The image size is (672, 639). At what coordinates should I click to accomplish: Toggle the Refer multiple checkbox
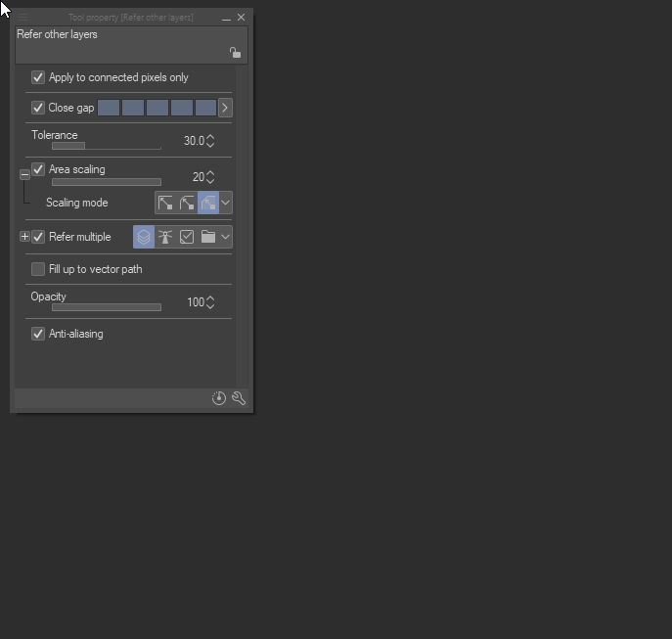pos(38,237)
